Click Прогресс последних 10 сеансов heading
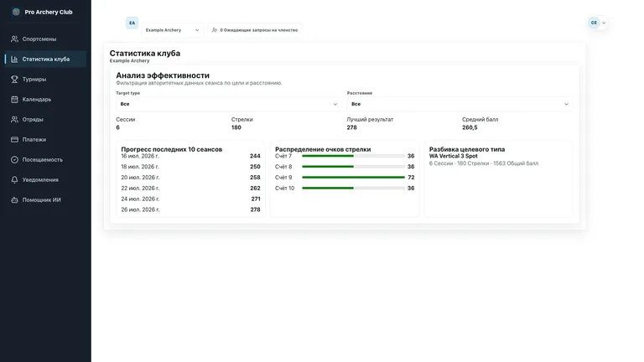The height and width of the screenshot is (362, 644). (172, 149)
